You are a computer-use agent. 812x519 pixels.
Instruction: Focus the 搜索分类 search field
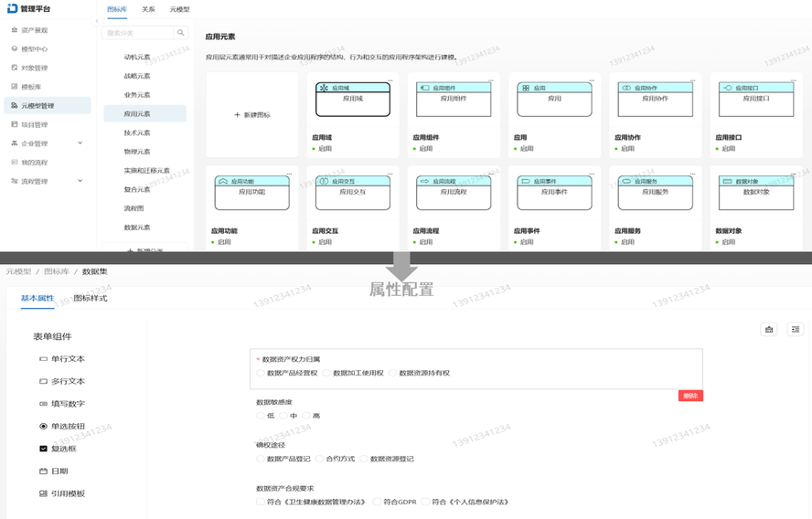(x=137, y=33)
